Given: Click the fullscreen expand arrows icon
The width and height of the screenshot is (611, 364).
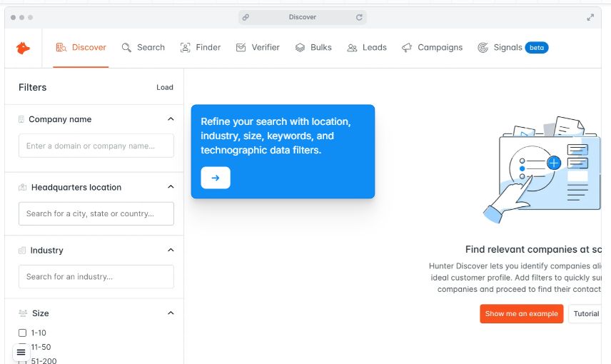Looking at the screenshot, I should coord(590,17).
